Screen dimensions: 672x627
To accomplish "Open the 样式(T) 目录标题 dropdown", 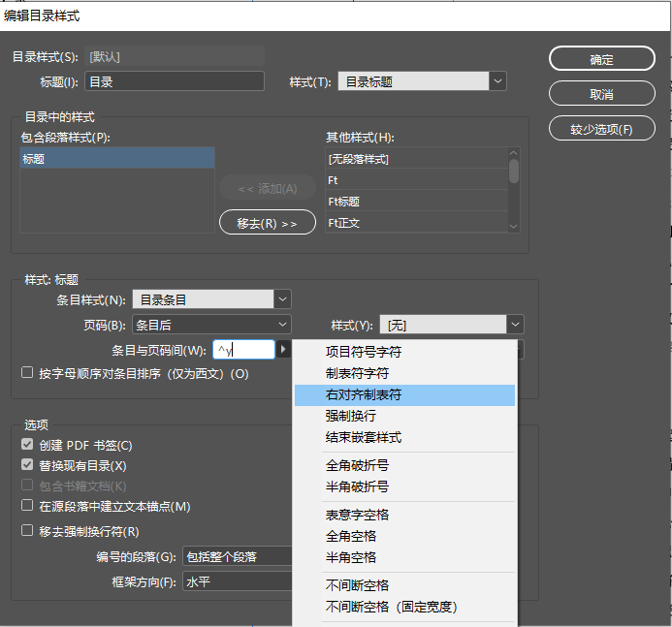I will point(422,81).
